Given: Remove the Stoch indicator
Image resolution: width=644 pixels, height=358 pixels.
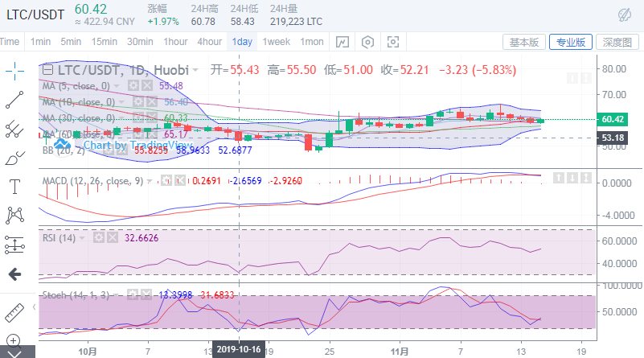Looking at the screenshot, I should [146, 294].
